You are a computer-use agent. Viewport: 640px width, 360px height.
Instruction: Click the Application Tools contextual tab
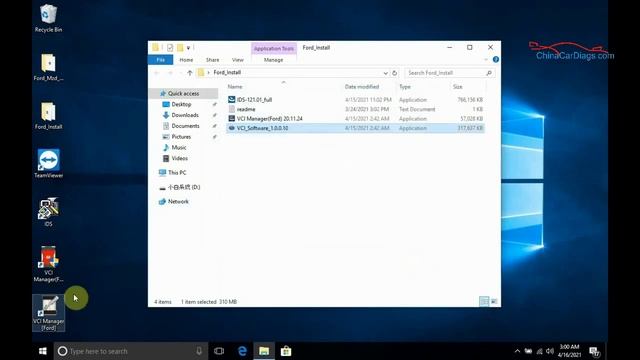273,48
